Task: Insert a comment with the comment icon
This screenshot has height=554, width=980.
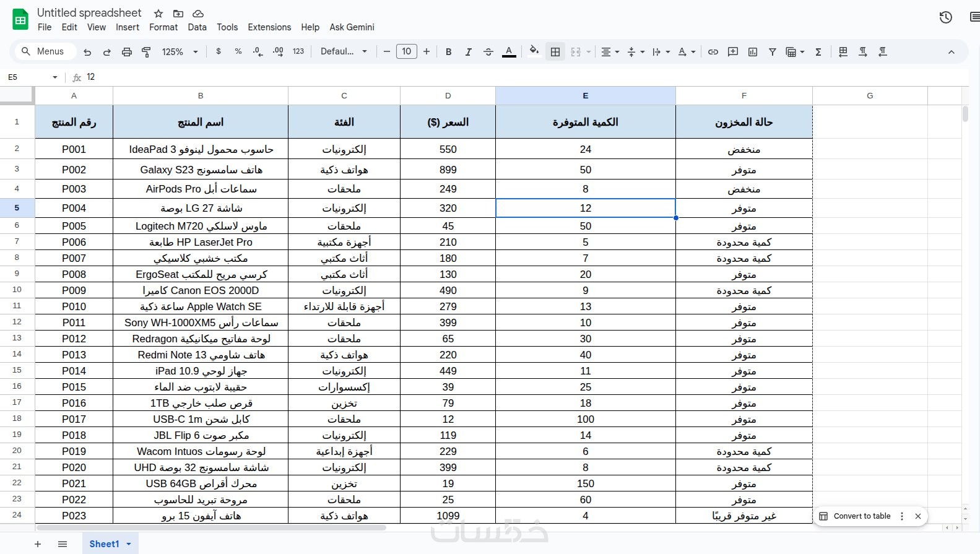Action: (x=733, y=52)
